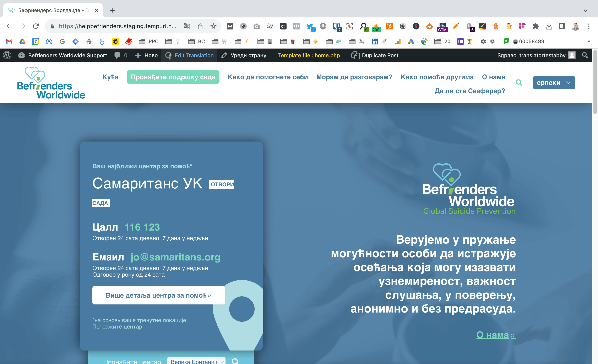Click the green site search icon in the navigation
Screen dimensions: 598x364
(519, 83)
